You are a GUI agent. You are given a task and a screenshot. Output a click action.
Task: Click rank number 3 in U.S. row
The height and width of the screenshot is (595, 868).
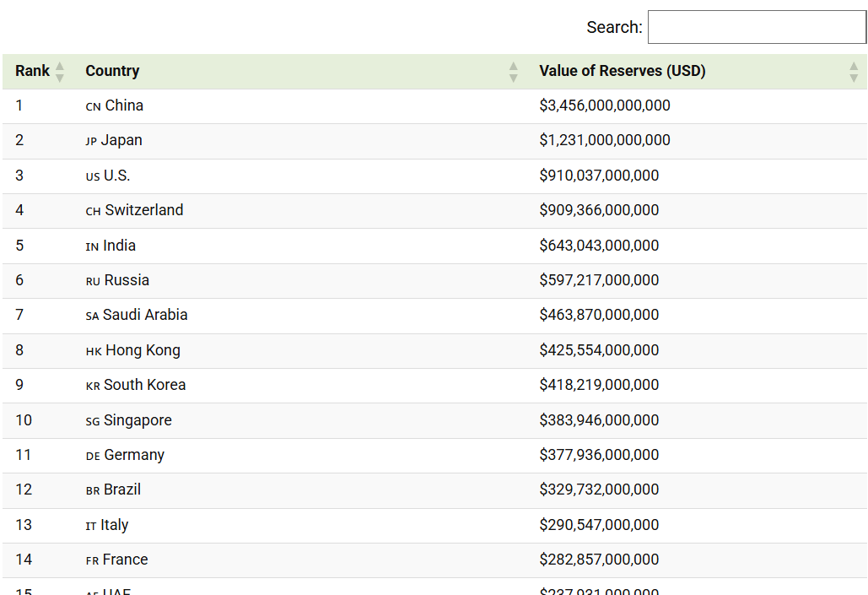[19, 176]
